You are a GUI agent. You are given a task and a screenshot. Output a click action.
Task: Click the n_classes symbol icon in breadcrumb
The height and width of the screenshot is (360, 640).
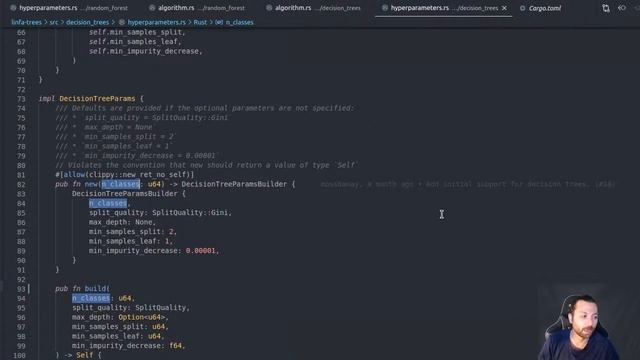point(219,22)
